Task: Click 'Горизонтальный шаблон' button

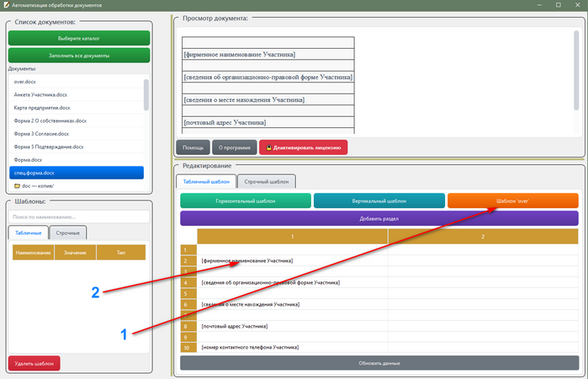Action: click(246, 201)
